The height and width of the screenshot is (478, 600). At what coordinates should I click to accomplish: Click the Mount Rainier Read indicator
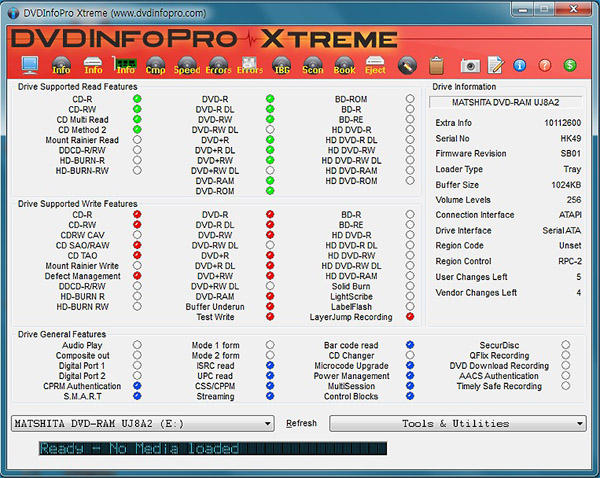pos(137,140)
